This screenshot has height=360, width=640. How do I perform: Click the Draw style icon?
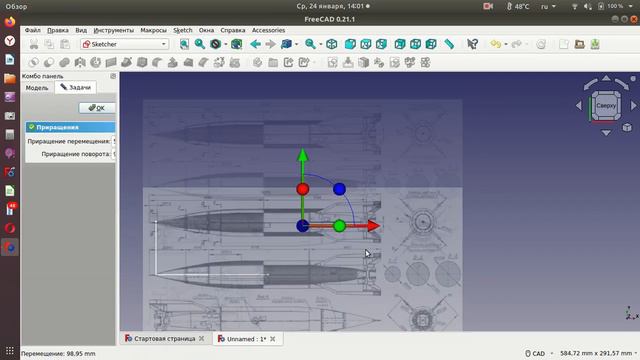tap(216, 44)
